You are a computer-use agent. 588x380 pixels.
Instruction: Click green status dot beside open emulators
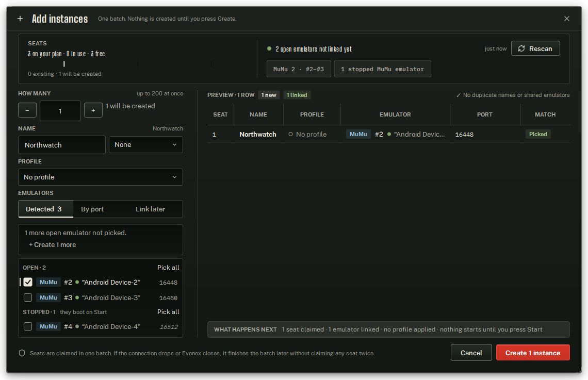click(269, 48)
